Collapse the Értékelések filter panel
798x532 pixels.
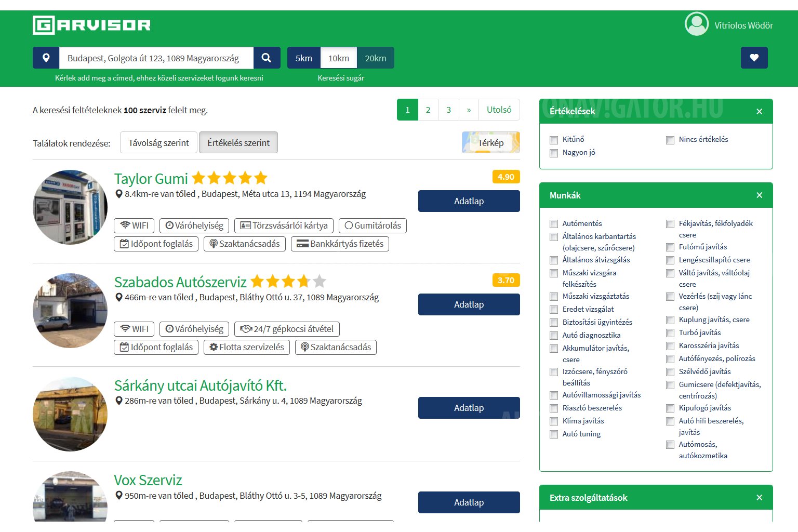click(759, 111)
